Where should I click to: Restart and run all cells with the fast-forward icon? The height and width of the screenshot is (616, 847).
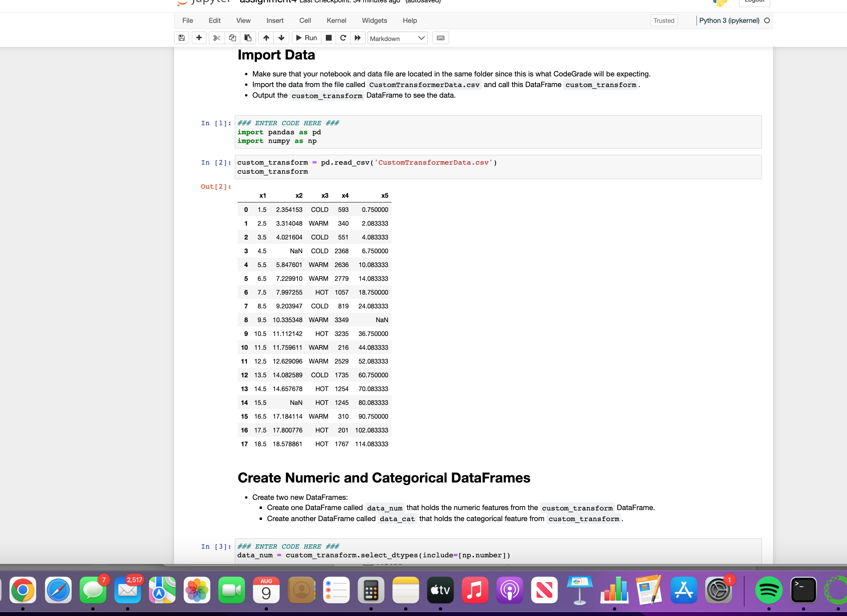coord(358,38)
